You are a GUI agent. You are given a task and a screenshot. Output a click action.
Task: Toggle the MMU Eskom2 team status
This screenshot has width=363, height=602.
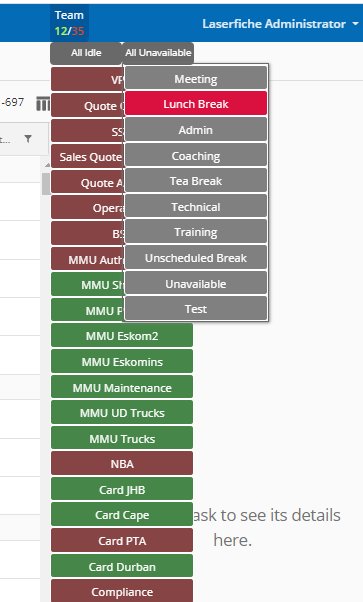[122, 336]
